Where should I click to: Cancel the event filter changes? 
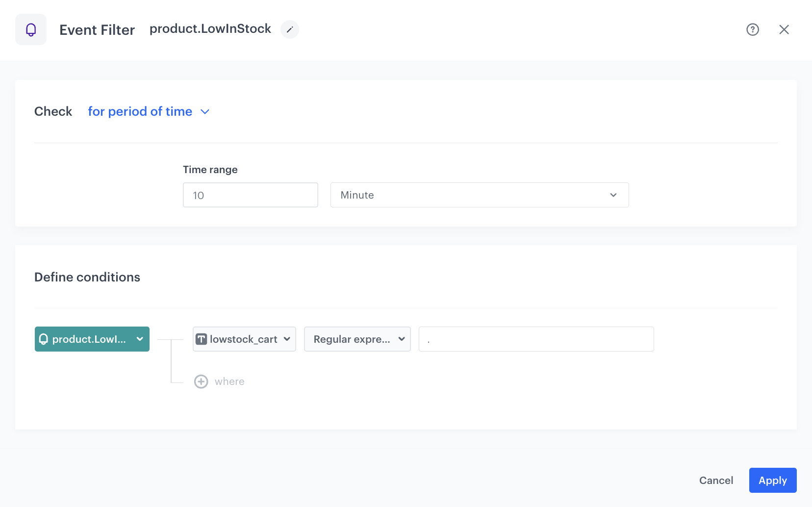(716, 480)
